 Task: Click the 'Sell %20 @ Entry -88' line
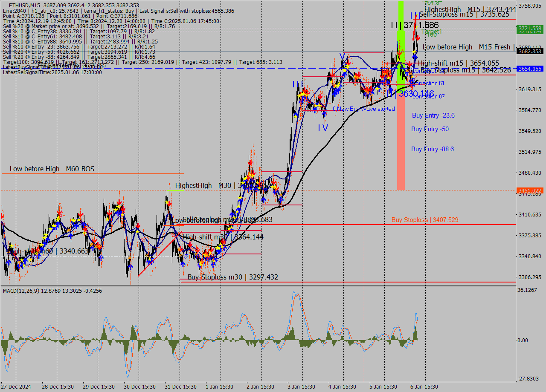click(79, 57)
